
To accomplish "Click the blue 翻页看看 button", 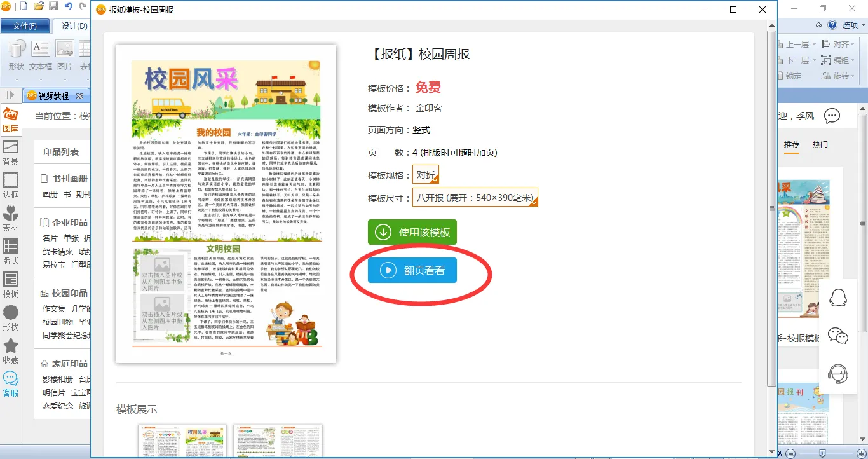I will (x=412, y=270).
